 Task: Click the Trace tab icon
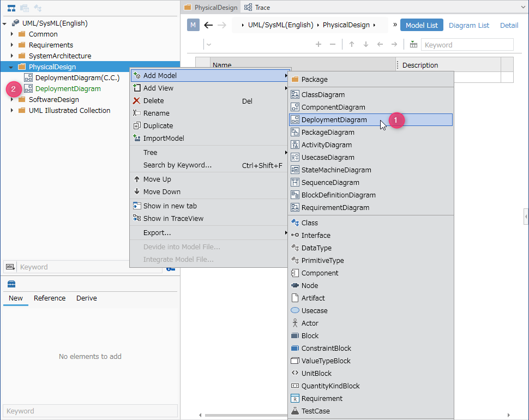(x=248, y=8)
